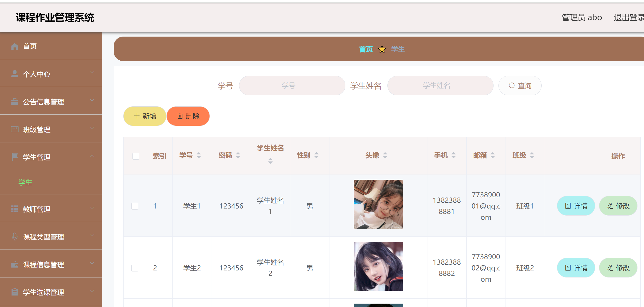Viewport: 644px width, 307px height.
Task: Click the home icon in sidebar
Action: [x=15, y=46]
